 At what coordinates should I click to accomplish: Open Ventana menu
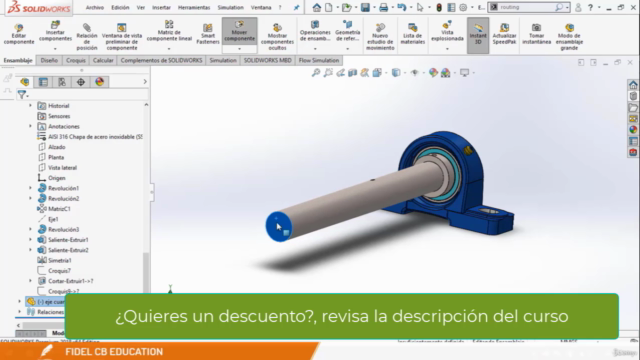coord(261,7)
